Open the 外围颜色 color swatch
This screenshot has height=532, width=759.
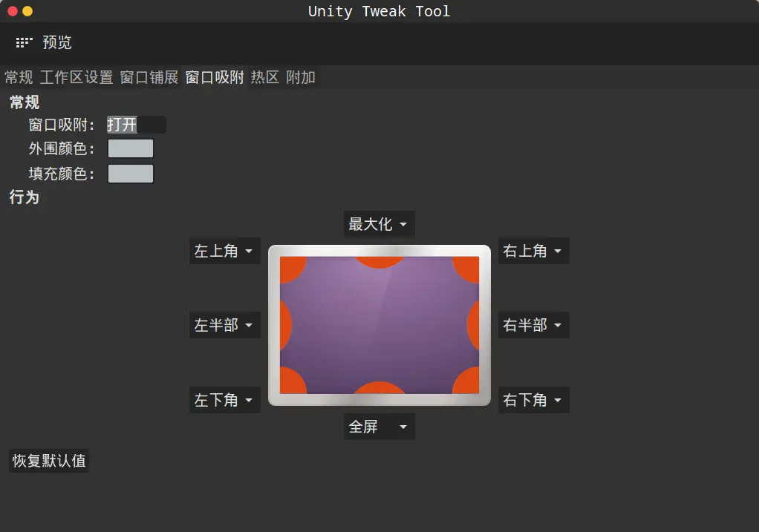(x=130, y=148)
